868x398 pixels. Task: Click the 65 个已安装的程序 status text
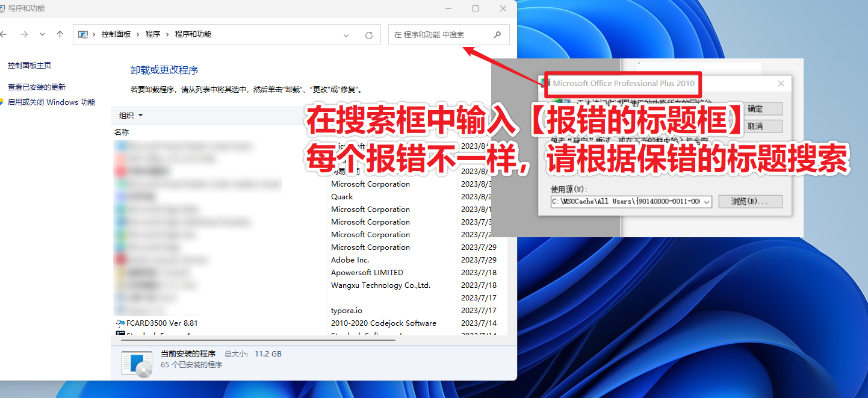click(x=191, y=365)
